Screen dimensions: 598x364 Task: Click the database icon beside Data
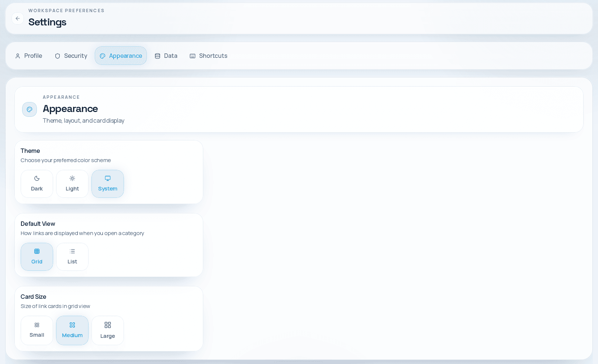158,56
